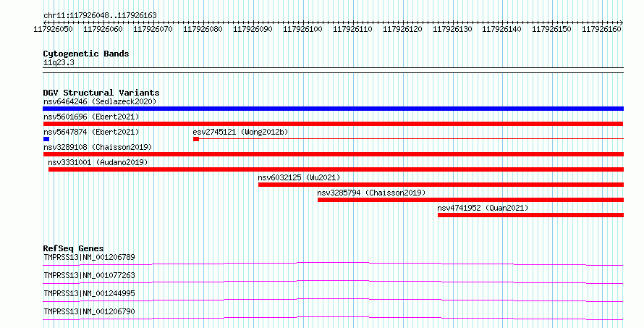Open TMPRSS13|NM_001206790 gene label
Image resolution: width=644 pixels, height=328 pixels.
[89, 311]
